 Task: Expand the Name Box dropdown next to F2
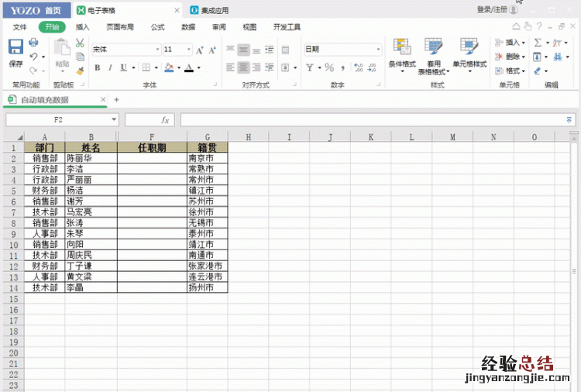click(x=115, y=120)
